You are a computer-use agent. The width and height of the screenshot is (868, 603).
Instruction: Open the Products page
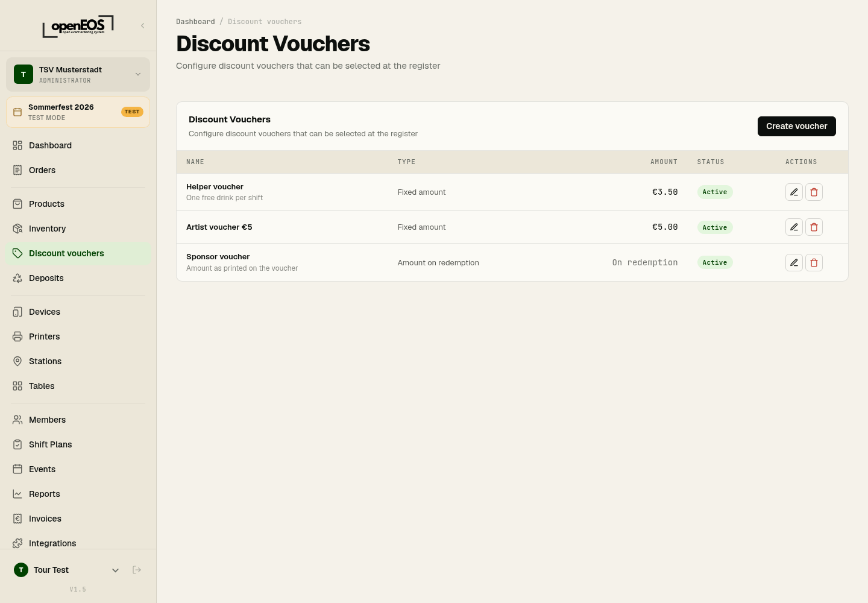78,204
